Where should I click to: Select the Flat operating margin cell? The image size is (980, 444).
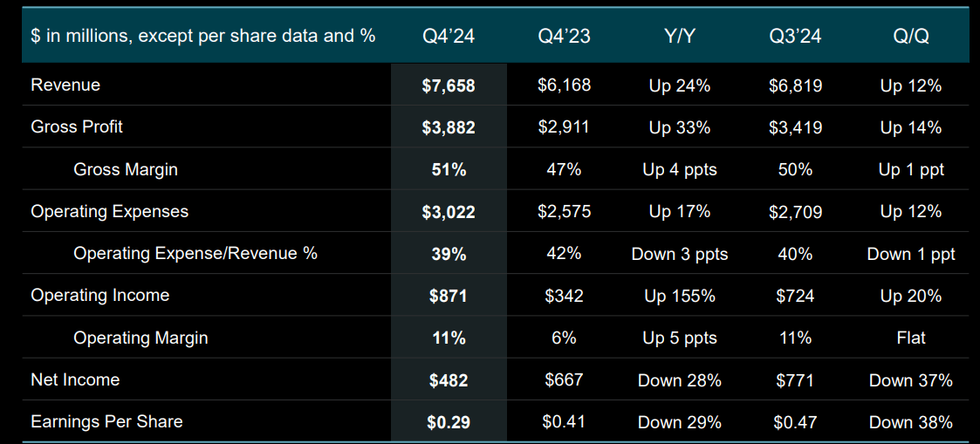pos(910,338)
